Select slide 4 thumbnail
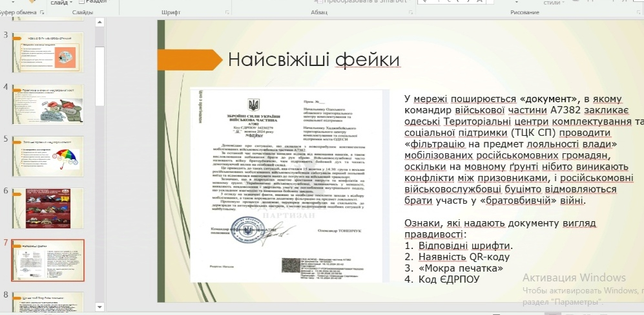The image size is (644, 315). point(48,104)
